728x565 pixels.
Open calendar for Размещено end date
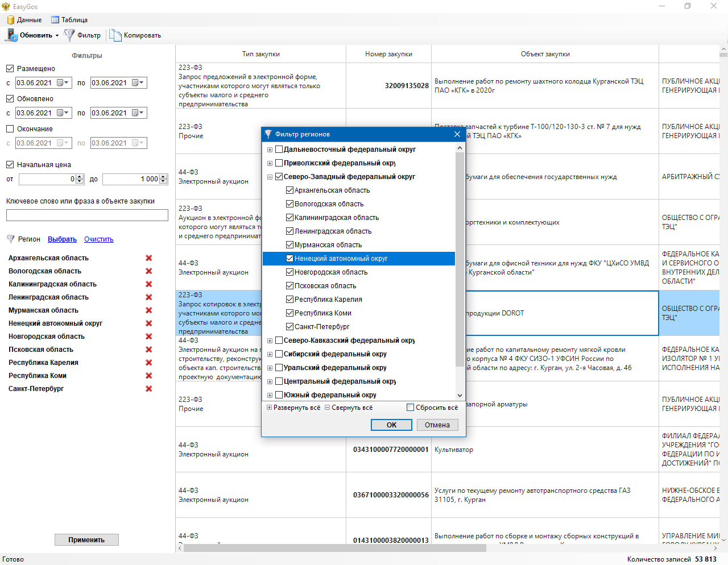pyautogui.click(x=139, y=83)
